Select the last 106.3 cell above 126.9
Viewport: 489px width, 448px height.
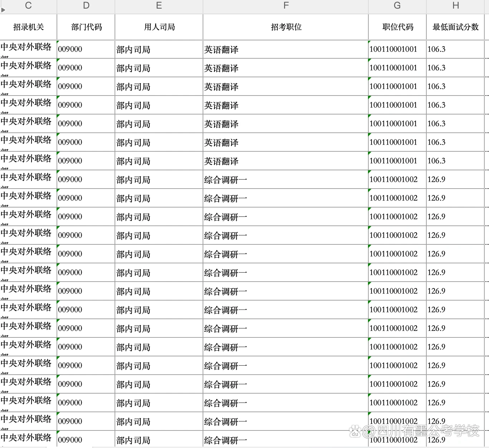(455, 161)
